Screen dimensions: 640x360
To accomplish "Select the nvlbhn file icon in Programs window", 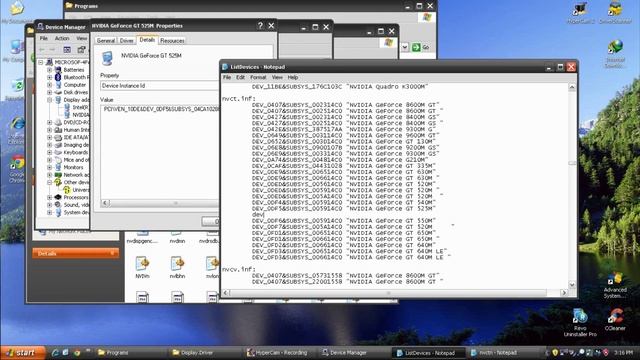I will (x=177, y=264).
